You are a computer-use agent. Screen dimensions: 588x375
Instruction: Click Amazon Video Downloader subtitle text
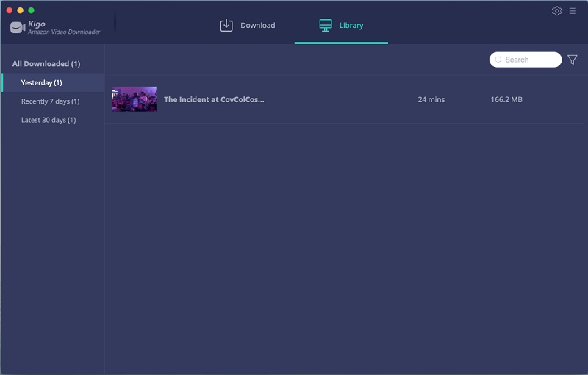64,32
